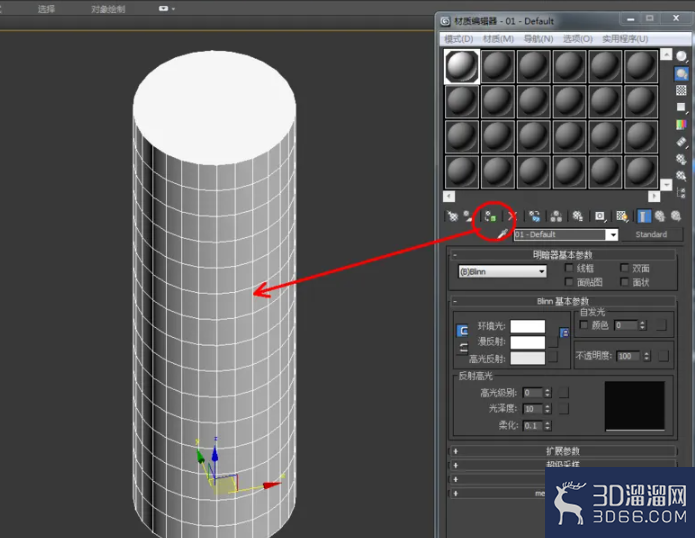Open the 高光反射 specular color swatch
The image size is (695, 538).
pyautogui.click(x=527, y=358)
